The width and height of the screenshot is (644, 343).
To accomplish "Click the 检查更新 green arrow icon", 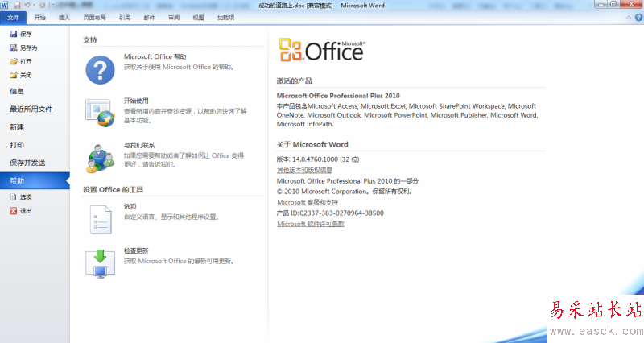I will pos(100,264).
